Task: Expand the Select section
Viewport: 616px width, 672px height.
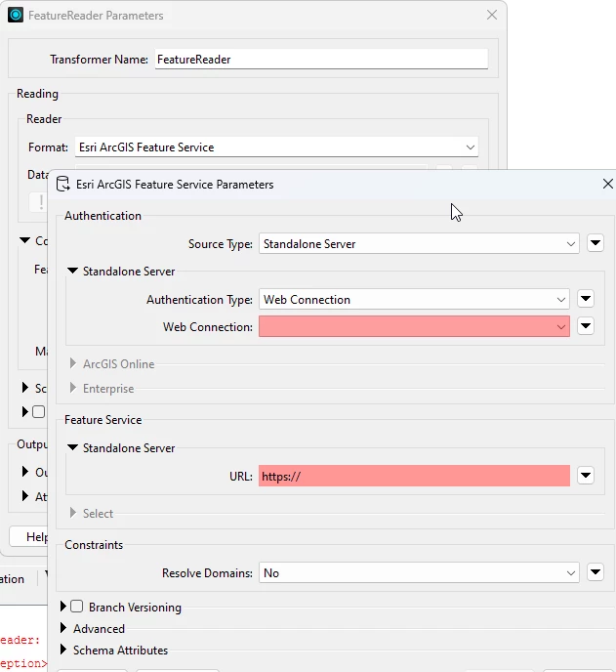Action: (x=73, y=513)
